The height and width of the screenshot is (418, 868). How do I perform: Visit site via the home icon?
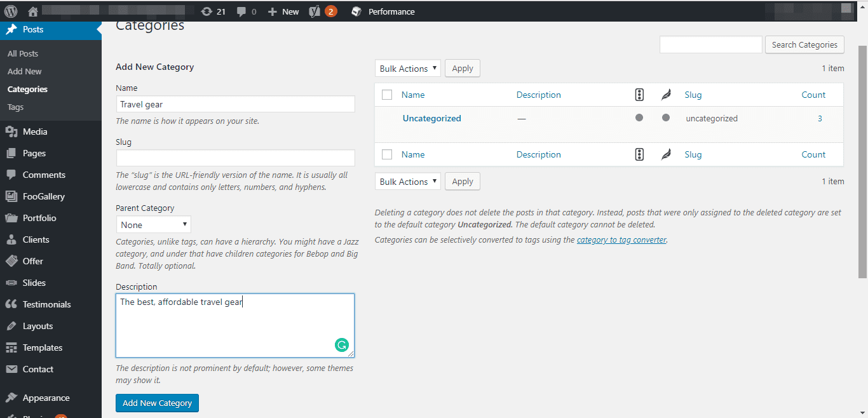point(33,11)
